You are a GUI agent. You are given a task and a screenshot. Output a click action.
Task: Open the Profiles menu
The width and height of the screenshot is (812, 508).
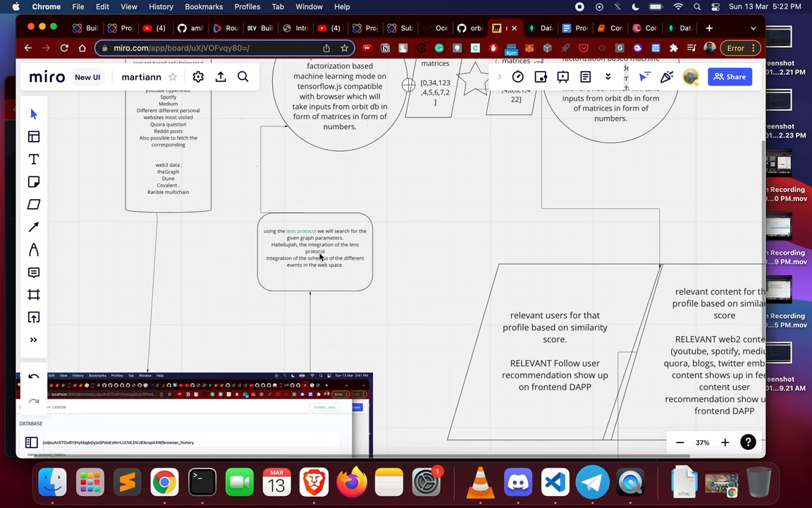(x=247, y=7)
